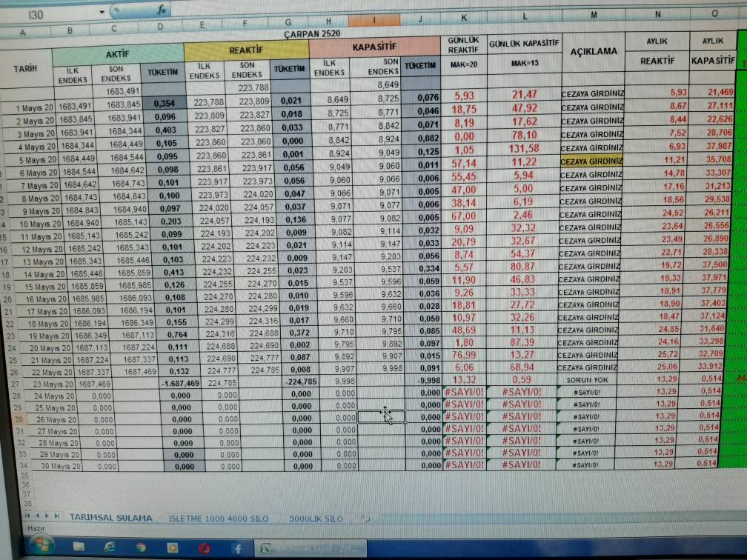
Task: Open the Facebook taskbar shortcut
Action: tap(237, 549)
